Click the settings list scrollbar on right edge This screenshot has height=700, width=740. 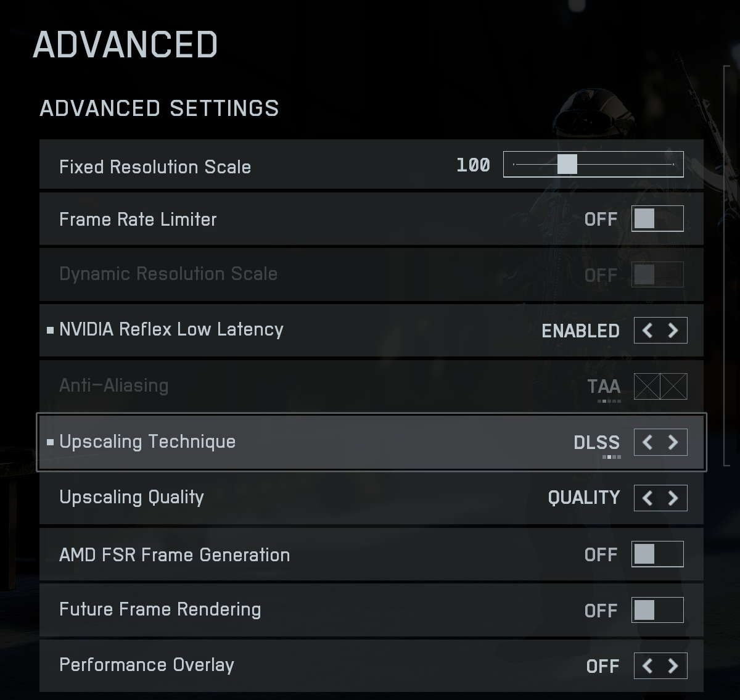click(726, 265)
